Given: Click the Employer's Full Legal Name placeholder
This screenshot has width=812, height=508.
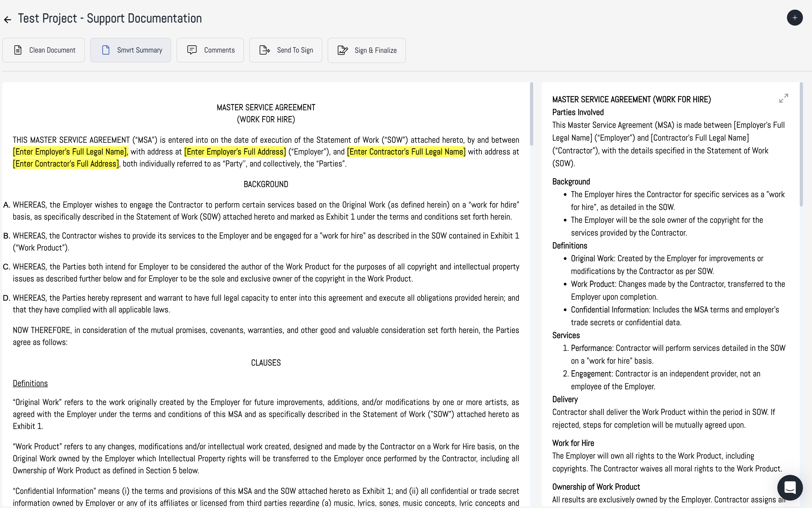Looking at the screenshot, I should [70, 152].
